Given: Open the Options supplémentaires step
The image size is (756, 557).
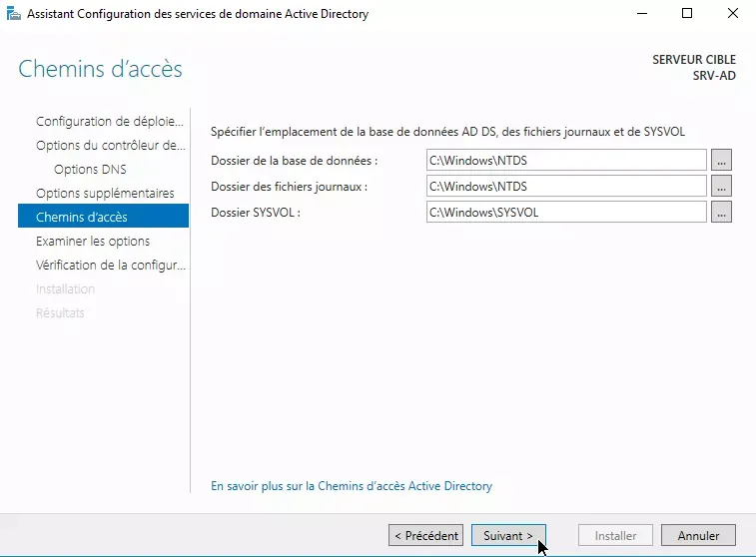Looking at the screenshot, I should 105,194.
